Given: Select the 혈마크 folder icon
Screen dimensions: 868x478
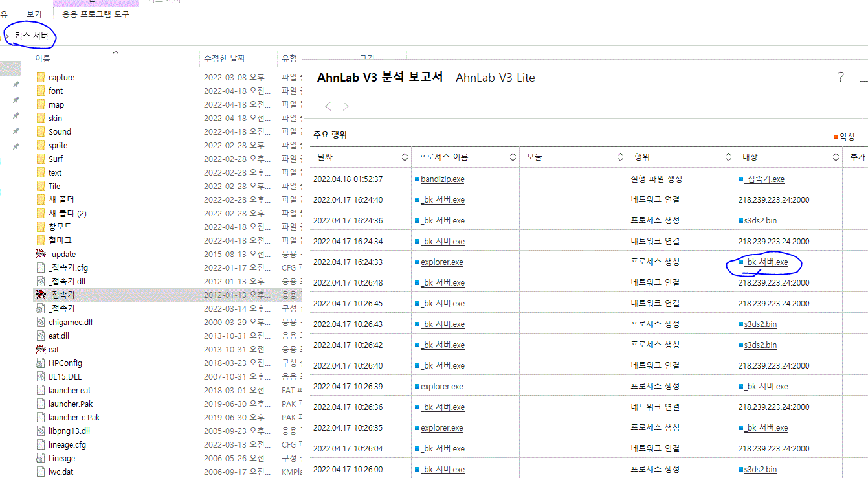Looking at the screenshot, I should click(x=41, y=240).
